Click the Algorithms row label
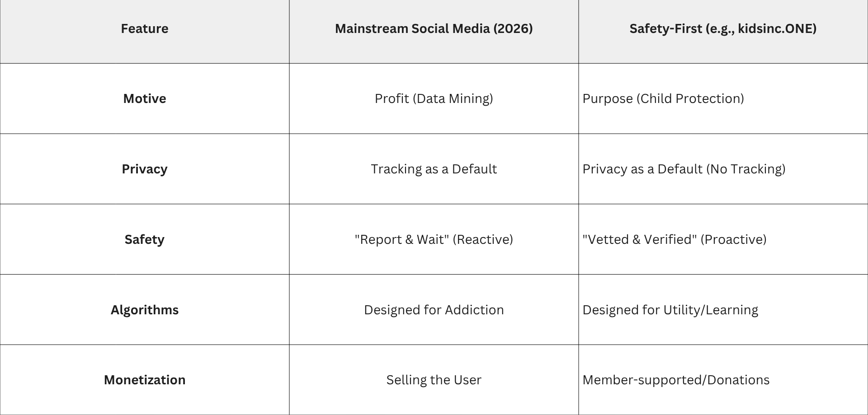The width and height of the screenshot is (868, 415). coord(145,310)
